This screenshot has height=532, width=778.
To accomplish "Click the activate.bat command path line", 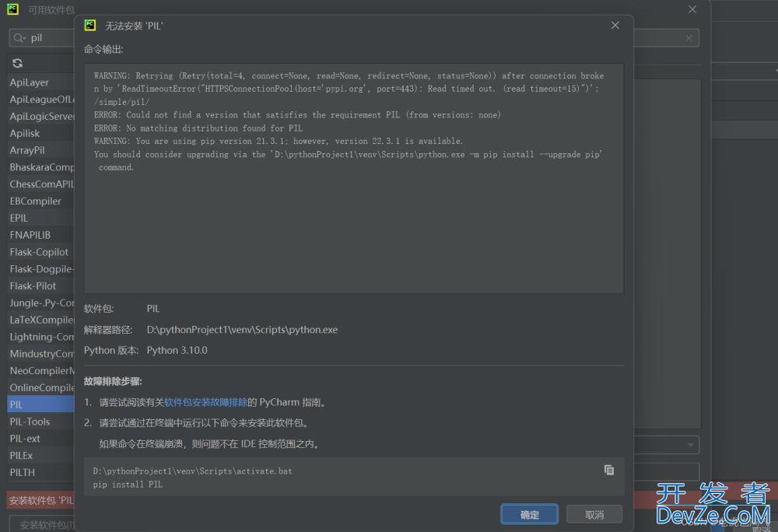I will coord(192,471).
